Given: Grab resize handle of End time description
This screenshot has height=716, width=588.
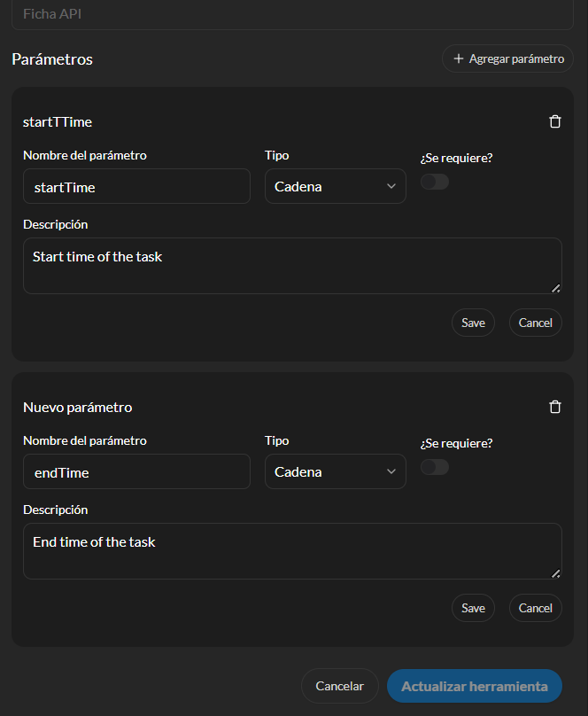Looking at the screenshot, I should [x=555, y=573].
